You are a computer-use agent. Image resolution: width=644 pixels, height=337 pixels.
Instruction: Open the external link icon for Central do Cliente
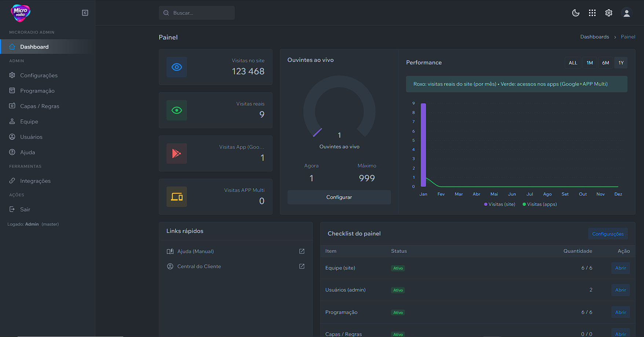[302, 266]
